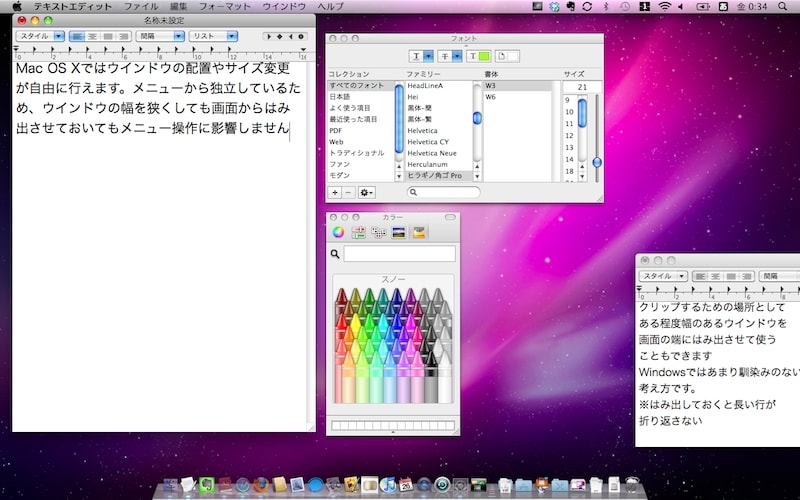Select the color palettes mode icon
Image resolution: width=800 pixels, height=500 pixels.
[378, 232]
